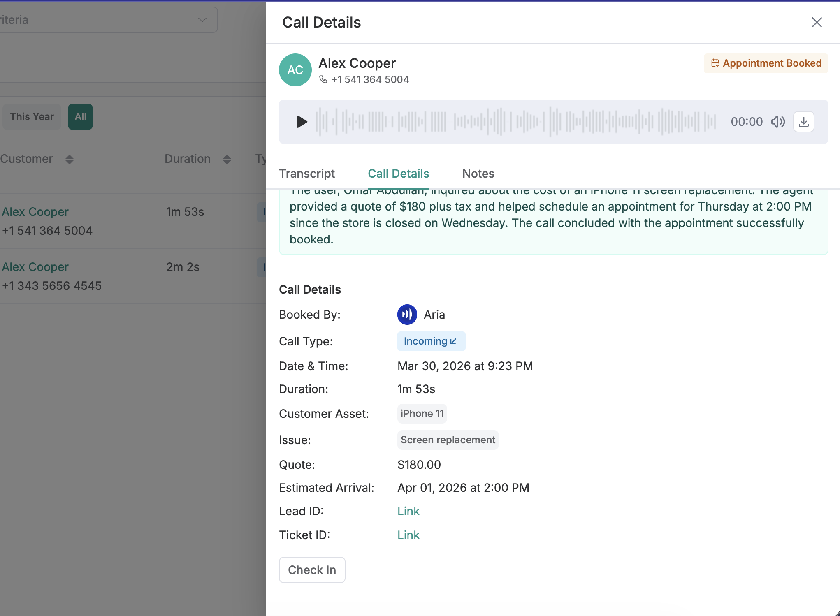Open the Notes tab
840x616 pixels.
coord(478,174)
